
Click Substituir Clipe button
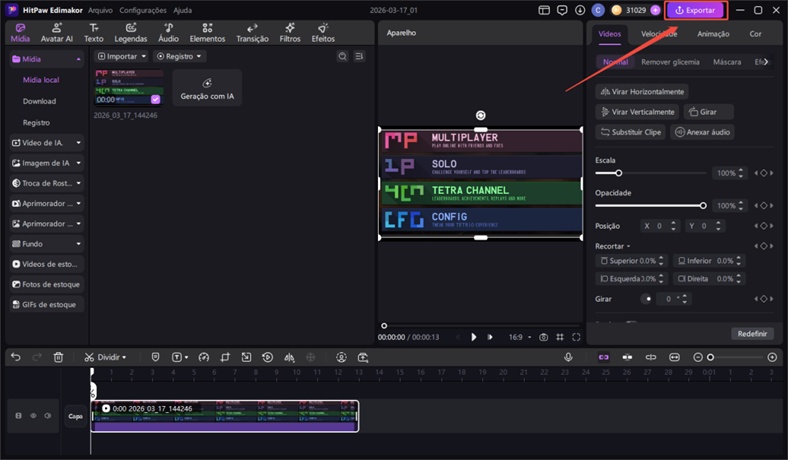[631, 132]
